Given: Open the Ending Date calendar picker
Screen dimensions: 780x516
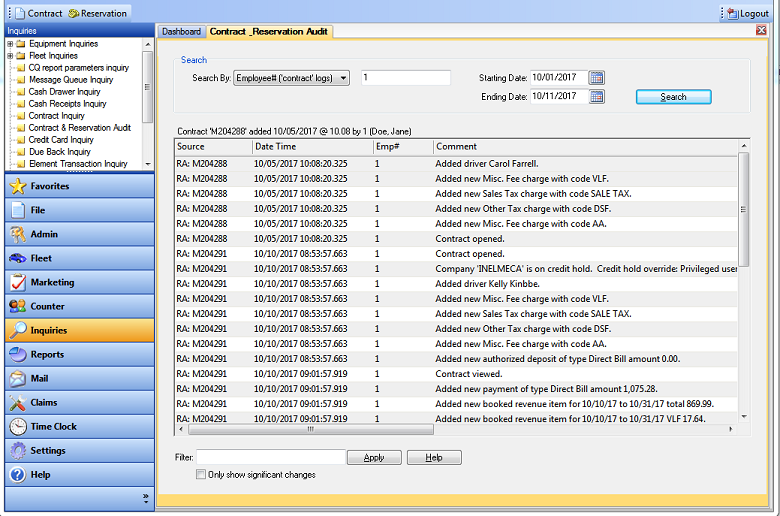Looking at the screenshot, I should coord(596,97).
